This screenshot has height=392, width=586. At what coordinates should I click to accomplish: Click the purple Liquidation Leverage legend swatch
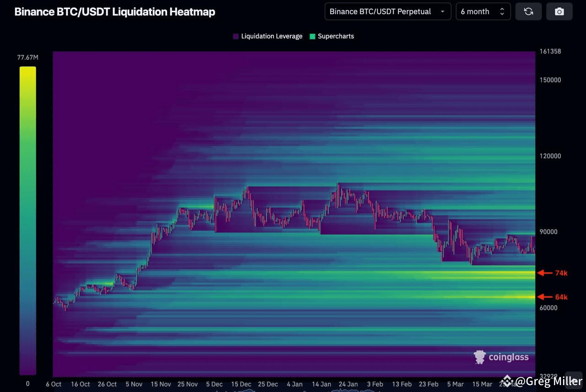(236, 36)
